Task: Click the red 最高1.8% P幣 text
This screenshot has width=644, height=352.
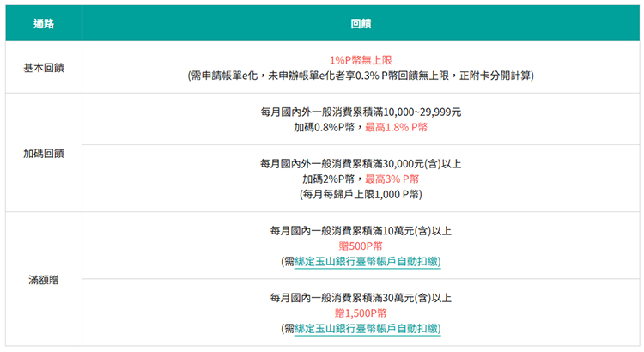Action: coord(396,127)
